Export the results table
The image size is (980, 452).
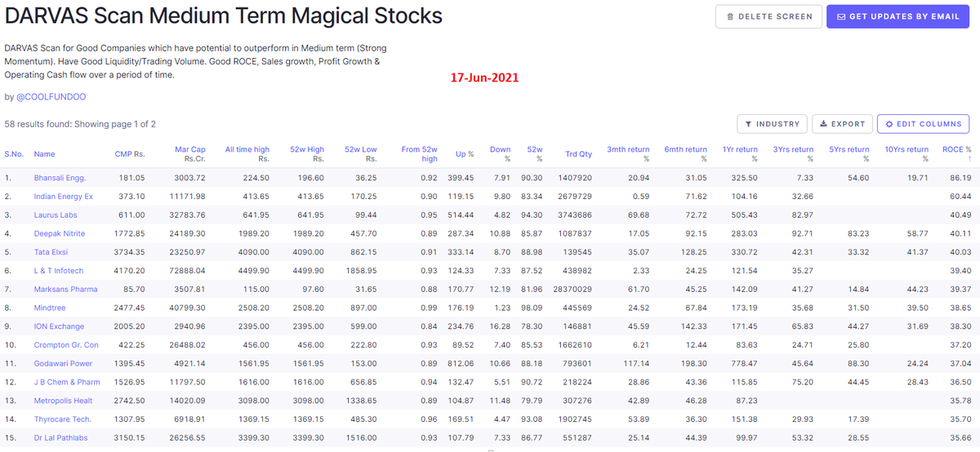[842, 124]
